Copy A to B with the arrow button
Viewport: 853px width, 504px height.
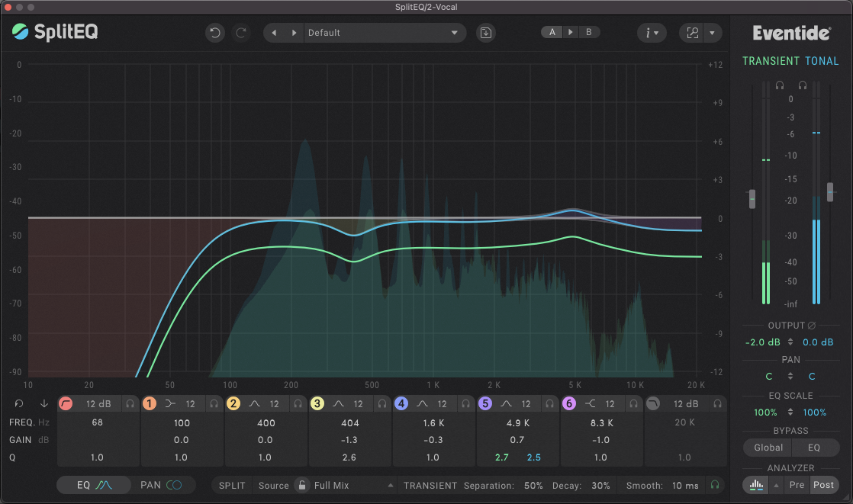[570, 32]
